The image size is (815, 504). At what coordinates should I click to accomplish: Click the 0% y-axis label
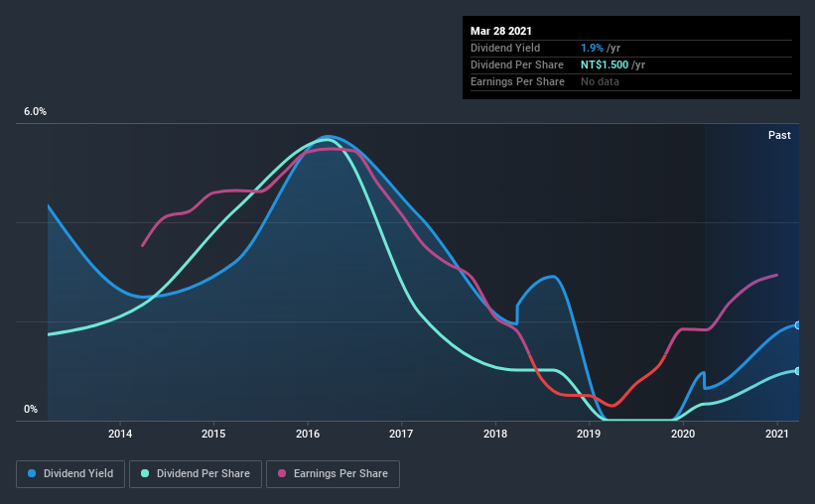click(x=31, y=410)
